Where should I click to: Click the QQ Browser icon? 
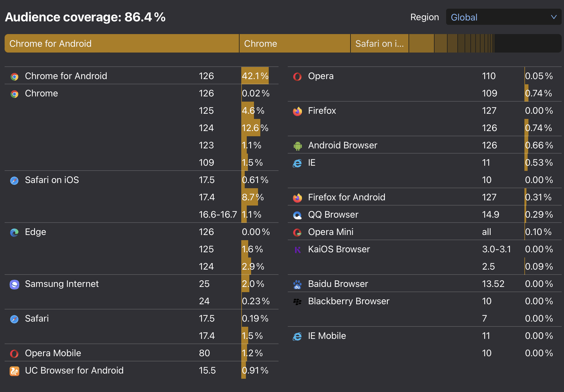(x=297, y=215)
